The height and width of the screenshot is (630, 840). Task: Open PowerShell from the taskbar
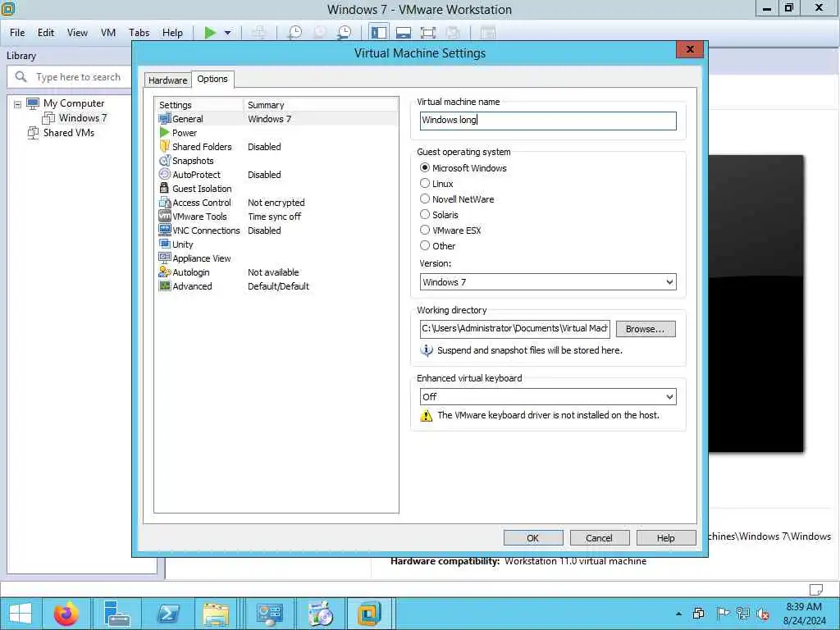[168, 614]
